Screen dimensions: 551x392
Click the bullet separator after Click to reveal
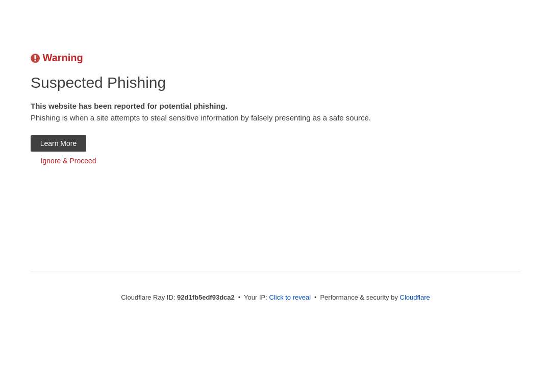(x=315, y=298)
